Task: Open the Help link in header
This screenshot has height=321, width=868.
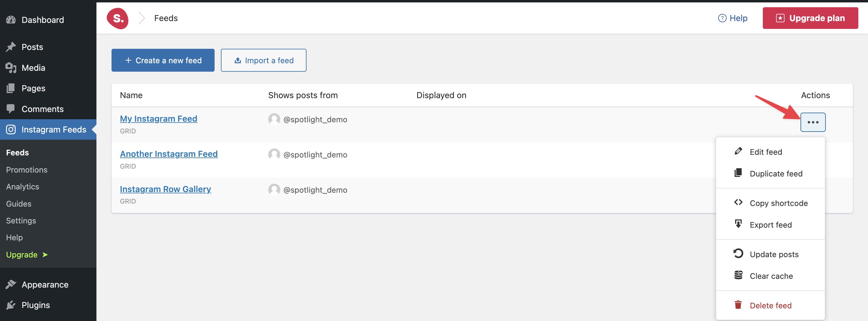Action: coord(733,18)
